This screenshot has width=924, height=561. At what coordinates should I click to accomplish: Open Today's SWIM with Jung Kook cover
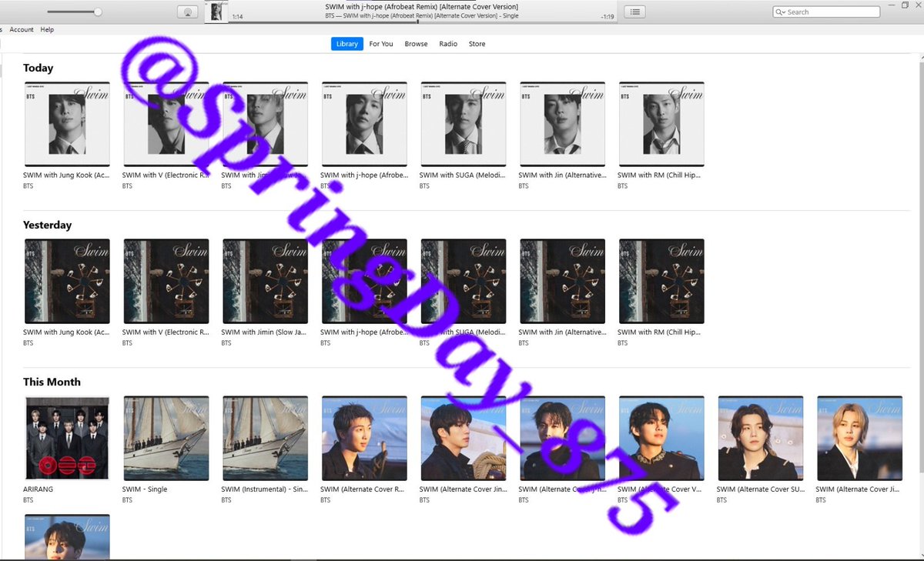pyautogui.click(x=67, y=124)
